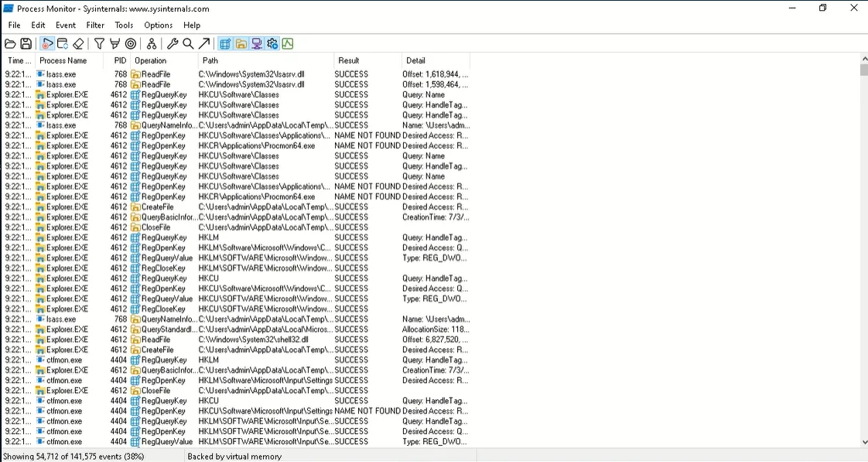
Task: Open the Help menu
Action: point(192,25)
